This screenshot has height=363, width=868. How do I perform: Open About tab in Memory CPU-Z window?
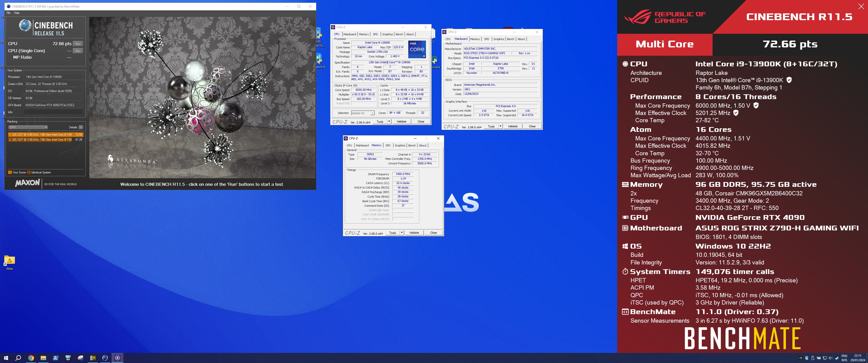(423, 145)
